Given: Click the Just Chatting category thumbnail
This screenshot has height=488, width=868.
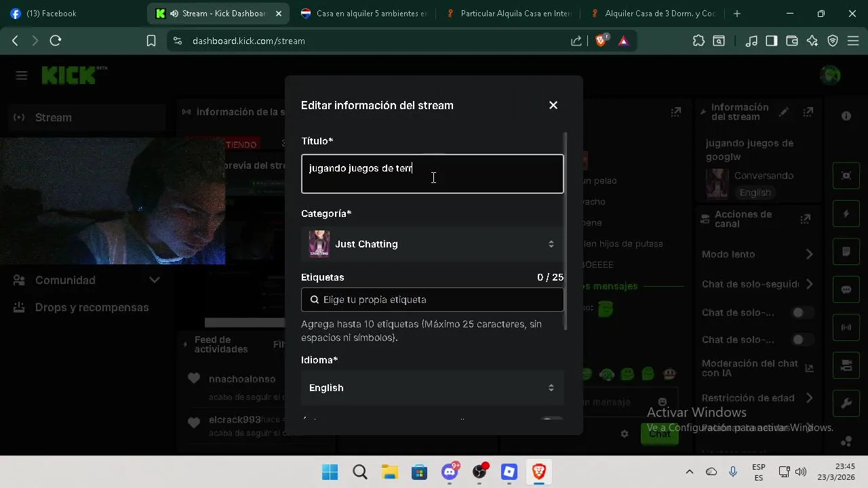Looking at the screenshot, I should click(319, 244).
